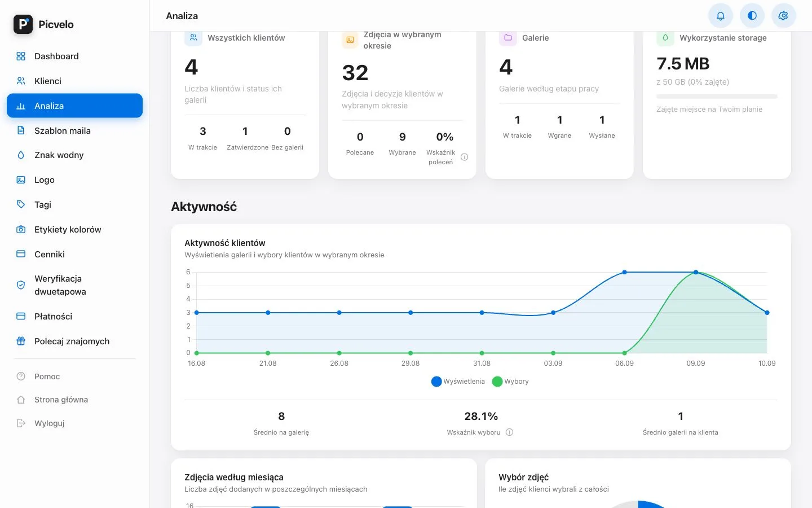
Task: Click the '7.5 MB' storage value
Action: pyautogui.click(x=683, y=64)
